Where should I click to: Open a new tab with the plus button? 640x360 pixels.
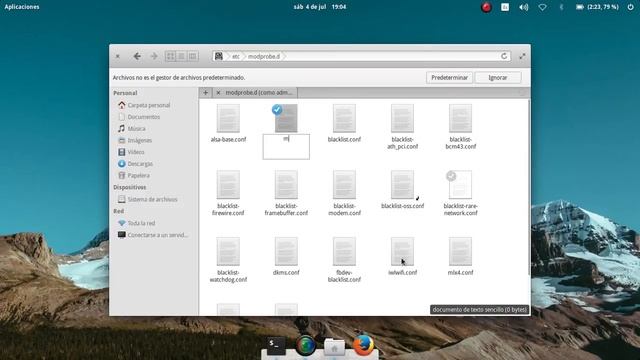click(206, 93)
